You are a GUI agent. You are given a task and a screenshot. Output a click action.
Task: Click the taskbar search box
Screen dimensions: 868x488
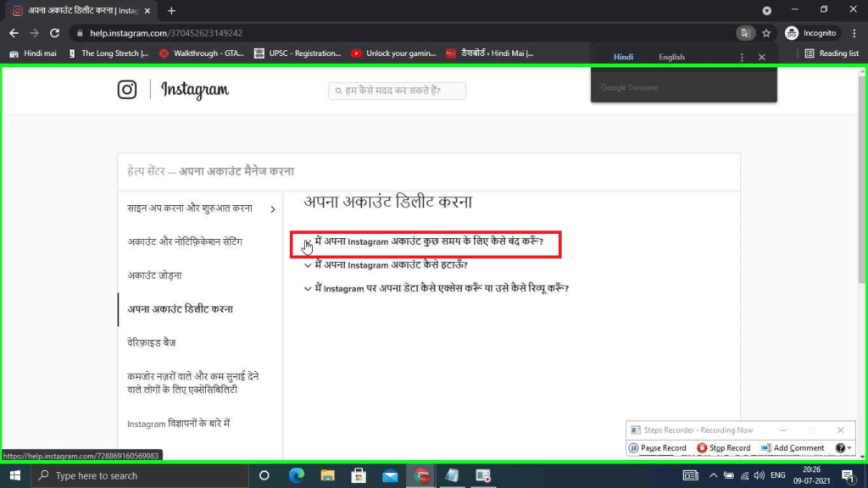tap(140, 475)
